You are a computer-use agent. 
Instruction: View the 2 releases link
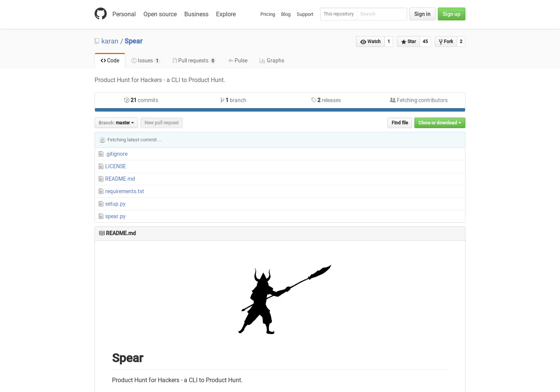pyautogui.click(x=326, y=100)
